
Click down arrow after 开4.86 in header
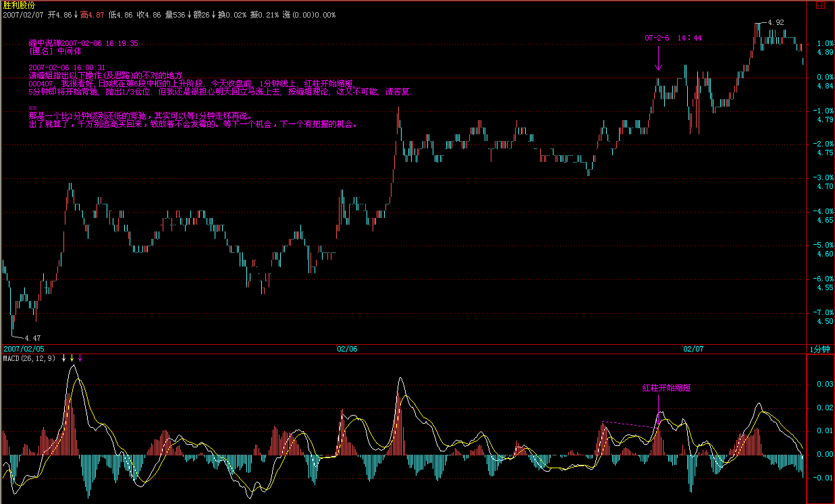76,14
